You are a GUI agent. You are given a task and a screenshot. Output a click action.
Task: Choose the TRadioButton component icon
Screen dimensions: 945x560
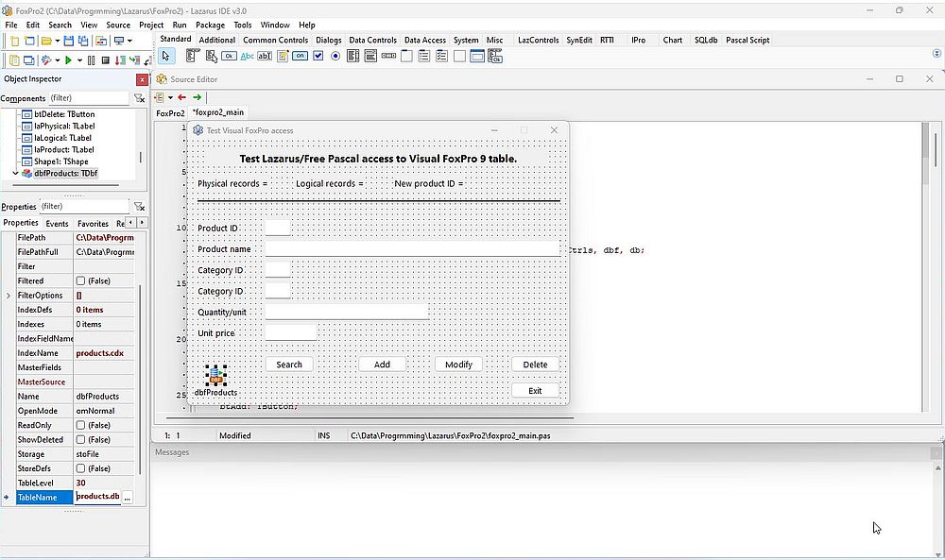(x=335, y=56)
